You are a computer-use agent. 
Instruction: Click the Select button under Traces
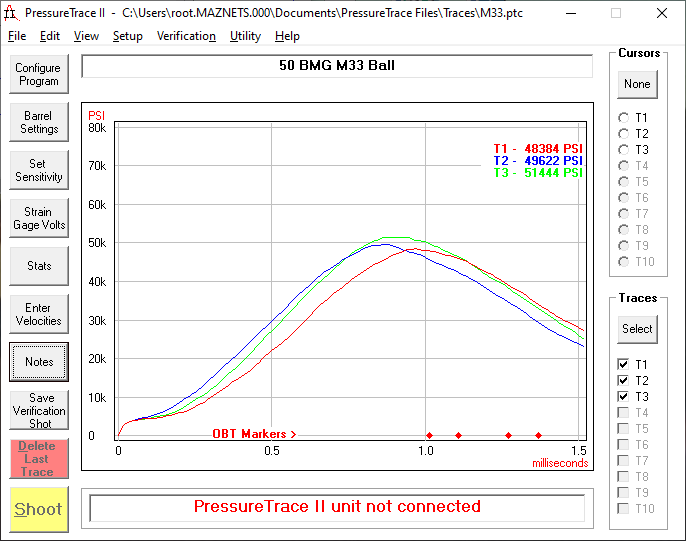point(637,329)
